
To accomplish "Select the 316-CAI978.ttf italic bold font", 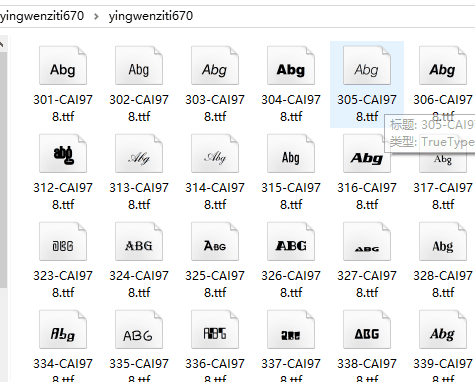I will 367,153.
